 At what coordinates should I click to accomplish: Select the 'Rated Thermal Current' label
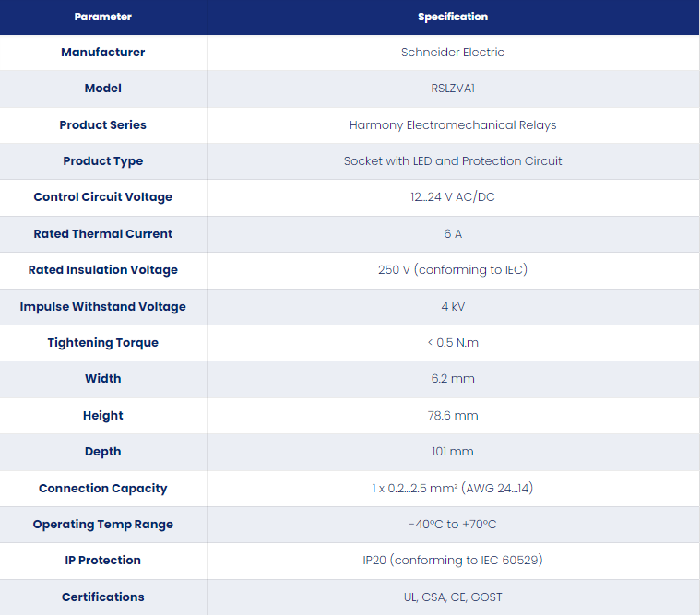coord(102,234)
